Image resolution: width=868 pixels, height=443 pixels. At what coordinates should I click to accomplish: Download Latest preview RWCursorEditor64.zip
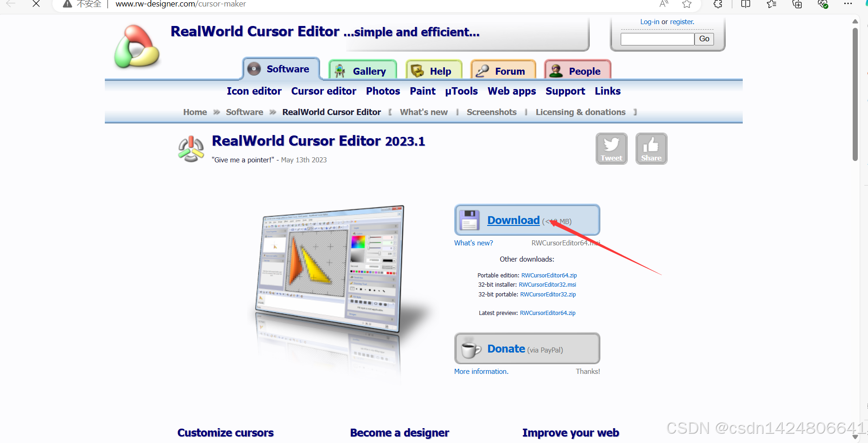tap(547, 313)
